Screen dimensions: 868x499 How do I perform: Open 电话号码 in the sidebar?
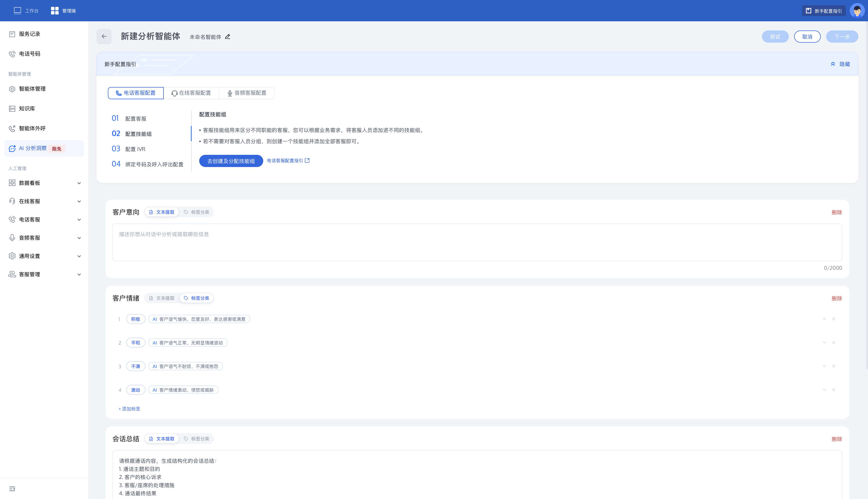(x=44, y=54)
